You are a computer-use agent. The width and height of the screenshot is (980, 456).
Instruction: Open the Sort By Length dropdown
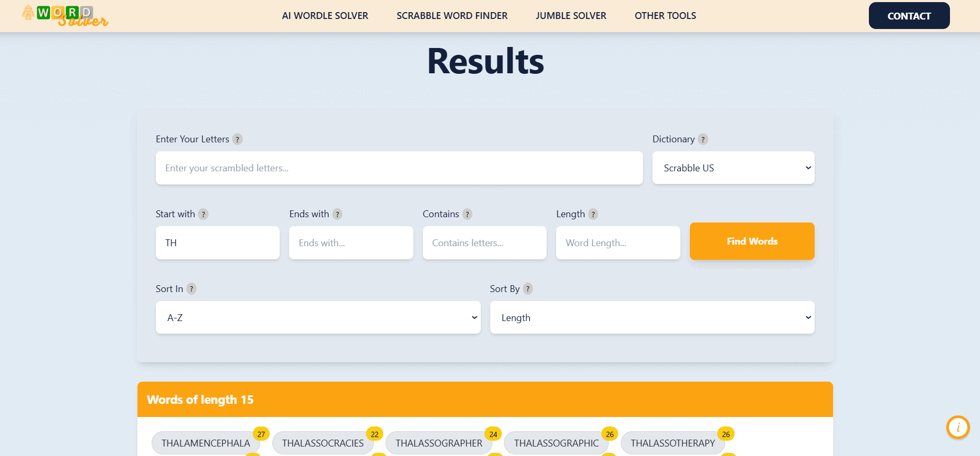[x=652, y=317]
